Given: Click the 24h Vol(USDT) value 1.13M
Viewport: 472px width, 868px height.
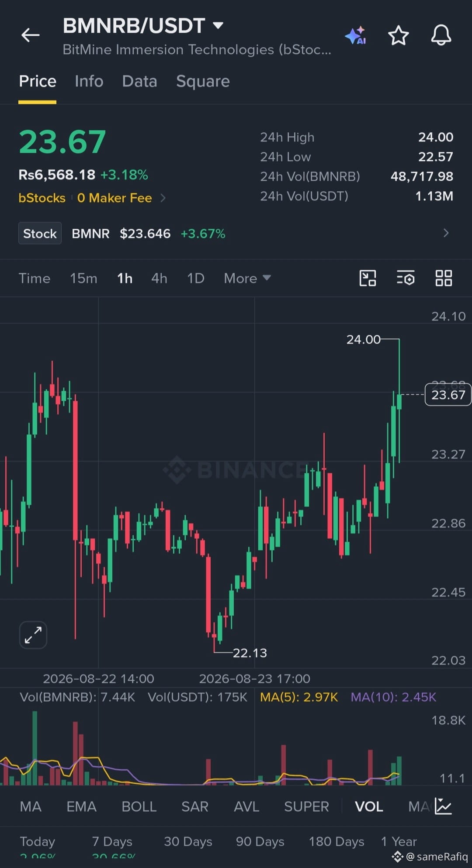Looking at the screenshot, I should point(434,196).
